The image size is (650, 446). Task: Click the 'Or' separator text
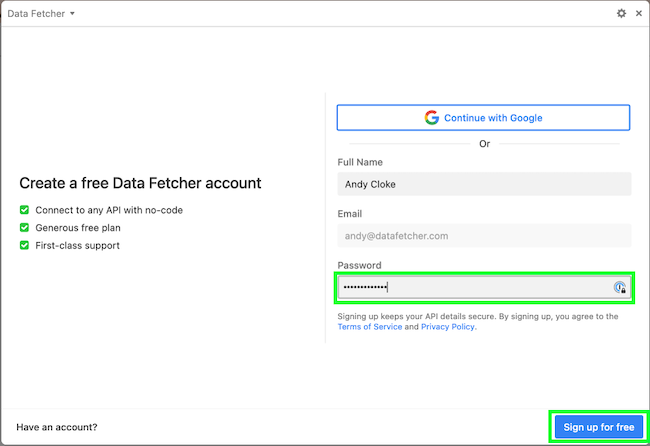pos(485,144)
